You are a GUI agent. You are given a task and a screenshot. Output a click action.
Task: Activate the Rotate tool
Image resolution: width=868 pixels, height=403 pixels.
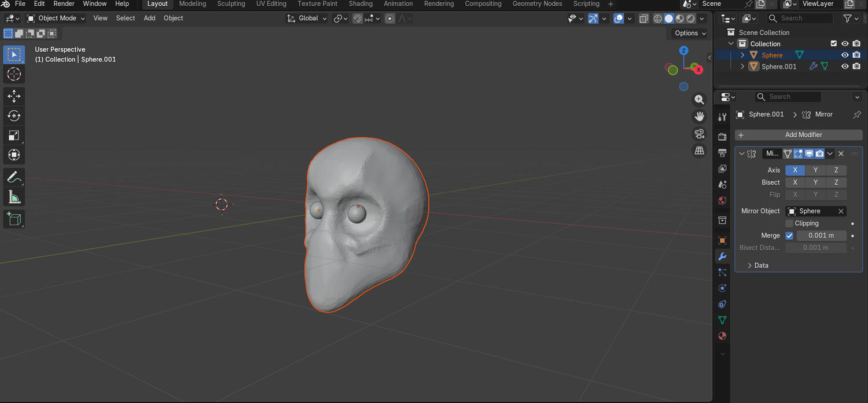point(14,116)
